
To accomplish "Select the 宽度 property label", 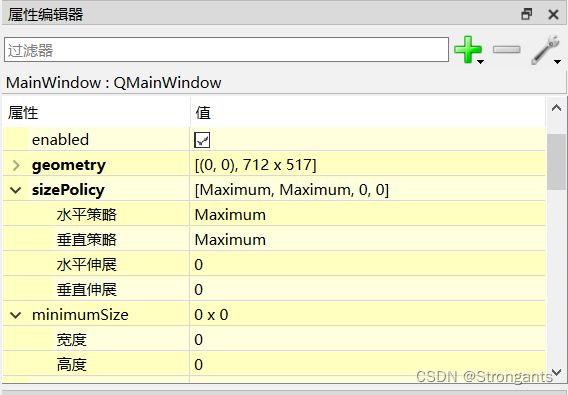I will (x=71, y=340).
